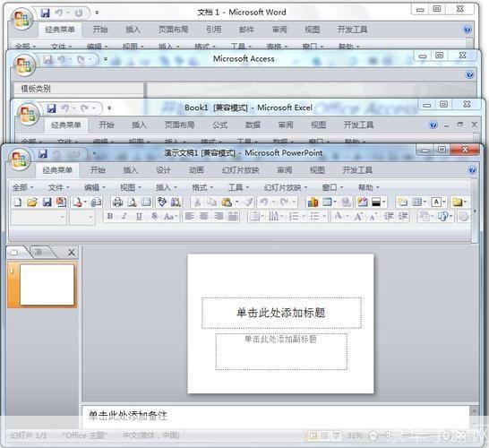
Task: Click the Office Button in the Excel window
Action: [x=28, y=113]
